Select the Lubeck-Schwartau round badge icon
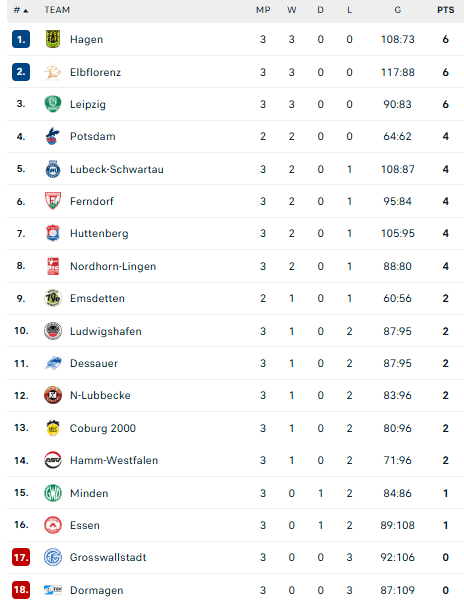 click(x=53, y=169)
